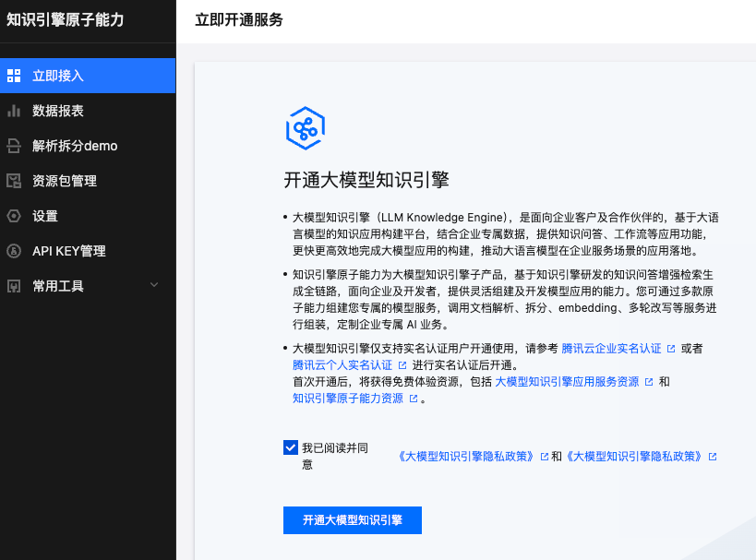Click the 立即接入 grid icon in sidebar
This screenshot has height=560, width=756.
[14, 76]
